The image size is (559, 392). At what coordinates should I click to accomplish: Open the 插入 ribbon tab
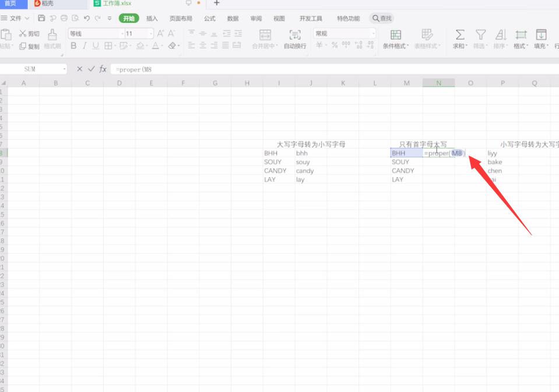point(152,18)
